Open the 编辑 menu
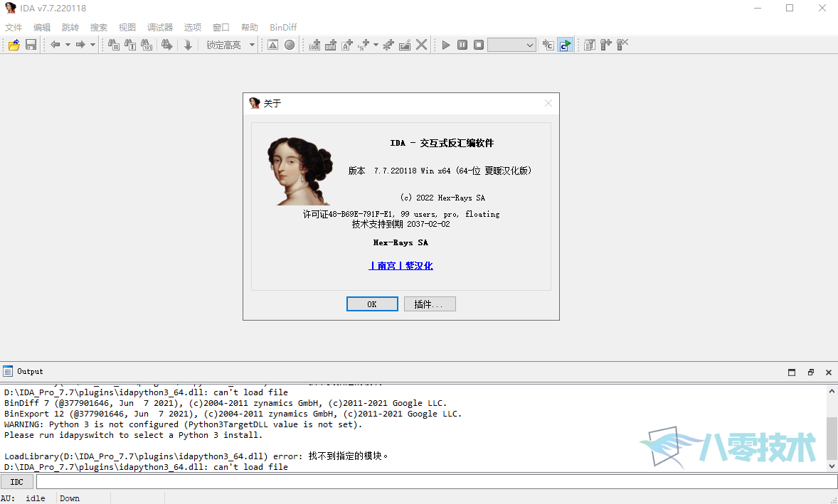The image size is (838, 504). (x=42, y=27)
